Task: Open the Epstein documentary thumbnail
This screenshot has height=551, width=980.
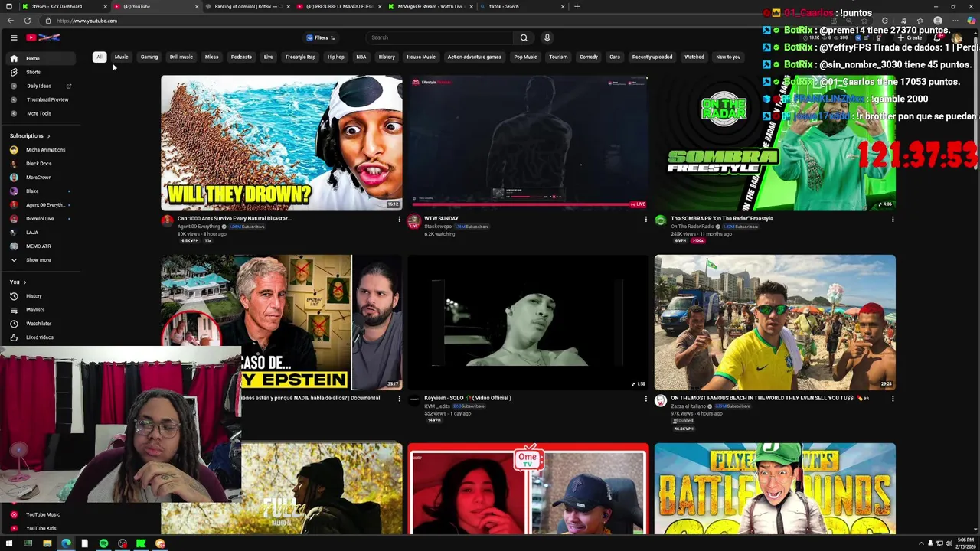Action: click(281, 322)
